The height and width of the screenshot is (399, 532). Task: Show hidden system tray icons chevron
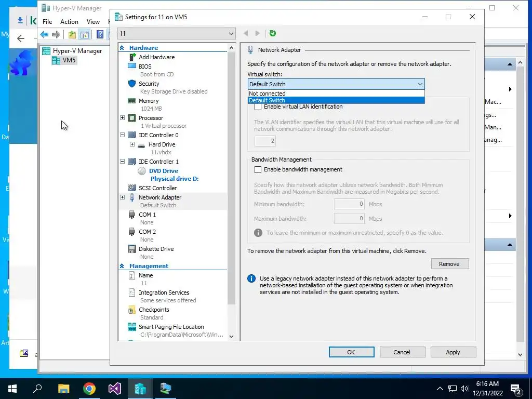[x=440, y=389]
